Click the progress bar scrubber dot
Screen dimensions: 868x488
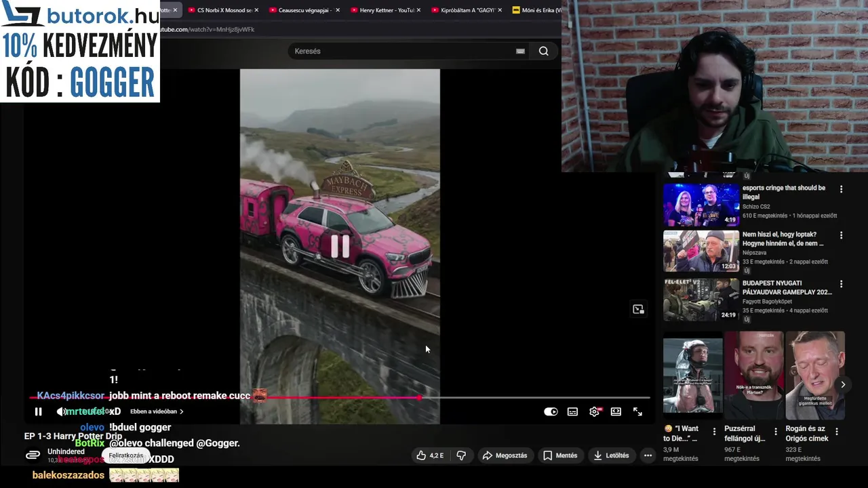click(x=419, y=398)
